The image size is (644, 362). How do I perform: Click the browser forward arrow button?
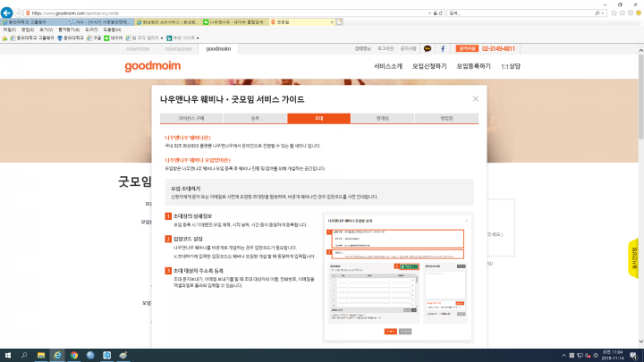(x=19, y=13)
